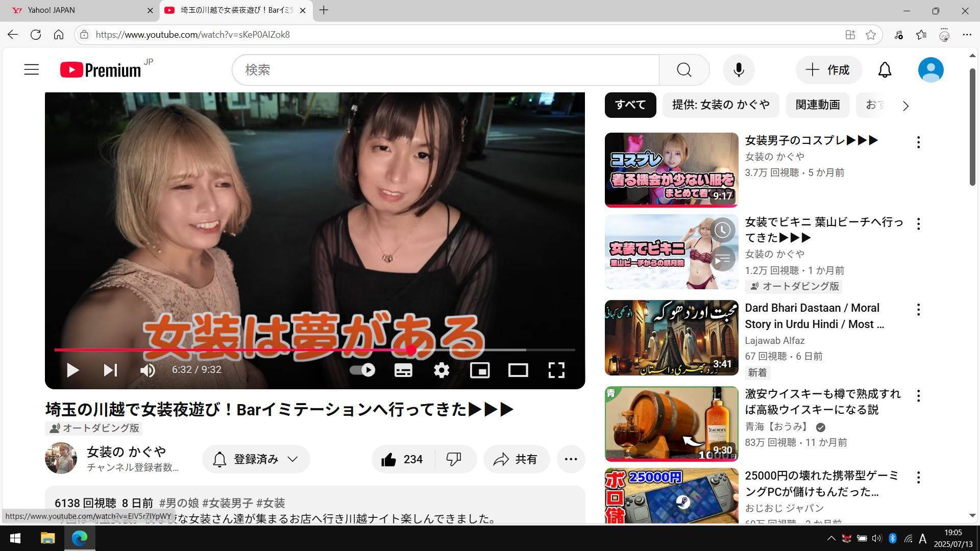Dislike the video with thumbs down

pyautogui.click(x=454, y=459)
